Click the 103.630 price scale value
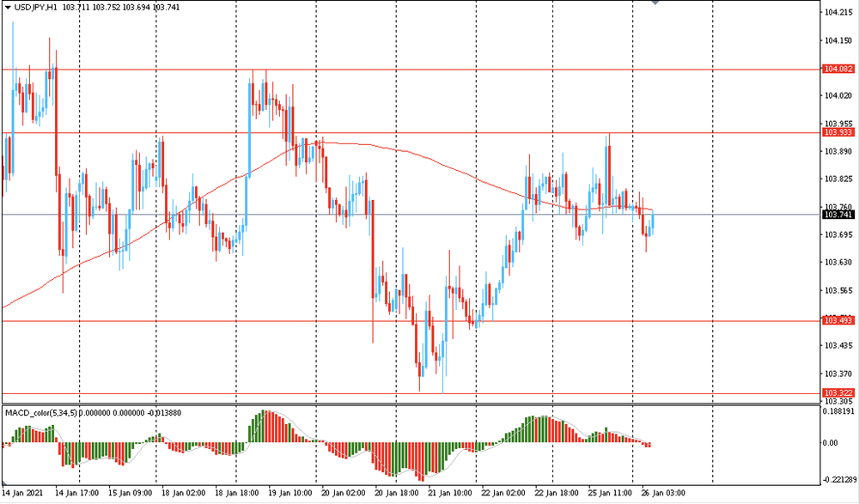 pyautogui.click(x=838, y=263)
